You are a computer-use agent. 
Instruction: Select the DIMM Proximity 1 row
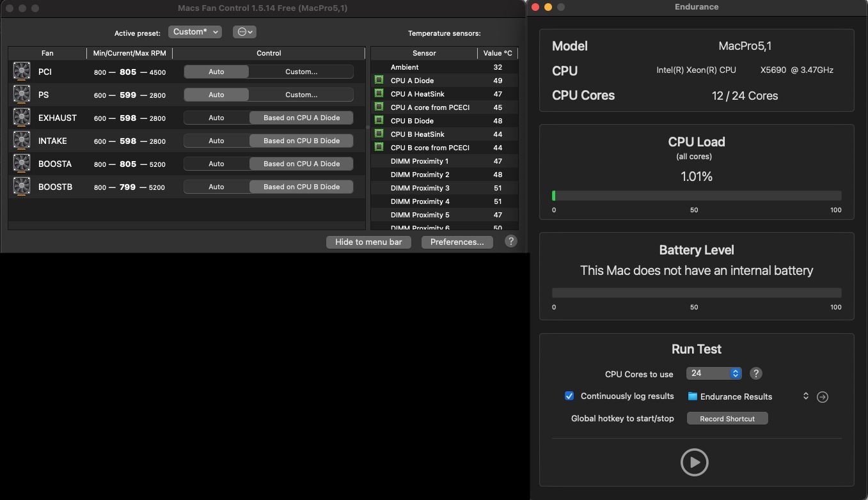pyautogui.click(x=445, y=161)
